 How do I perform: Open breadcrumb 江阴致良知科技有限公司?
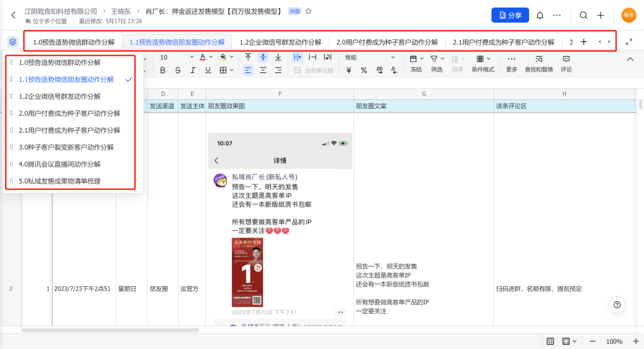click(x=61, y=11)
